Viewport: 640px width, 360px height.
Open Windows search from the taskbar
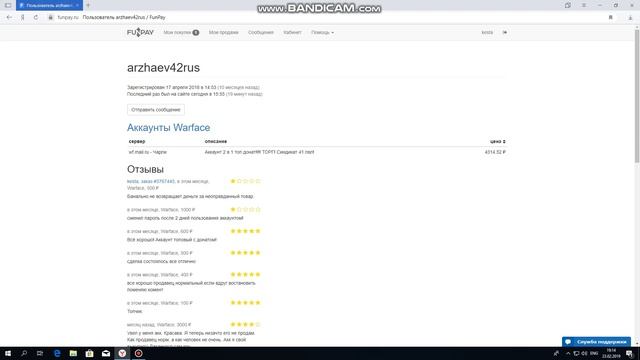coord(24,353)
